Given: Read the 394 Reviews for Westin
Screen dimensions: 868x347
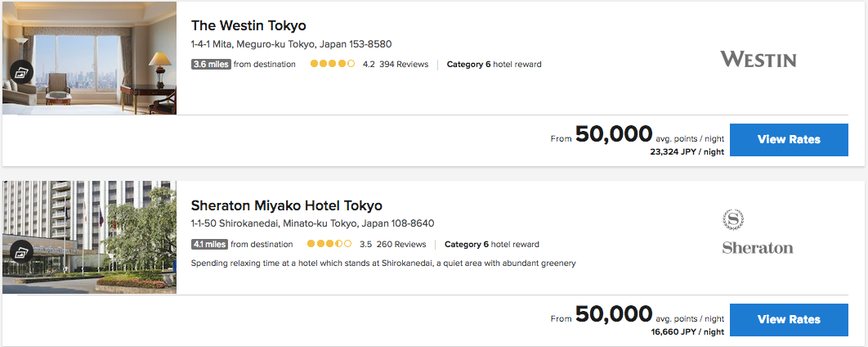Looking at the screenshot, I should click(404, 65).
